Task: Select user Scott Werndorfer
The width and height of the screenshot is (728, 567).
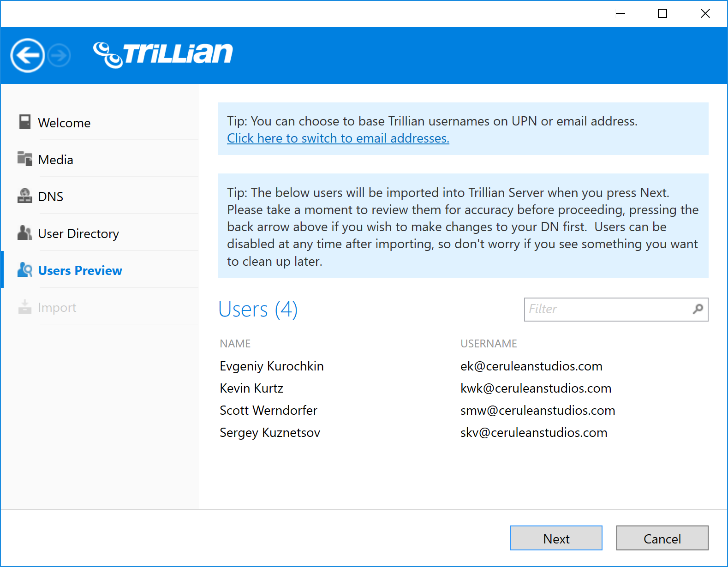Action: [269, 410]
